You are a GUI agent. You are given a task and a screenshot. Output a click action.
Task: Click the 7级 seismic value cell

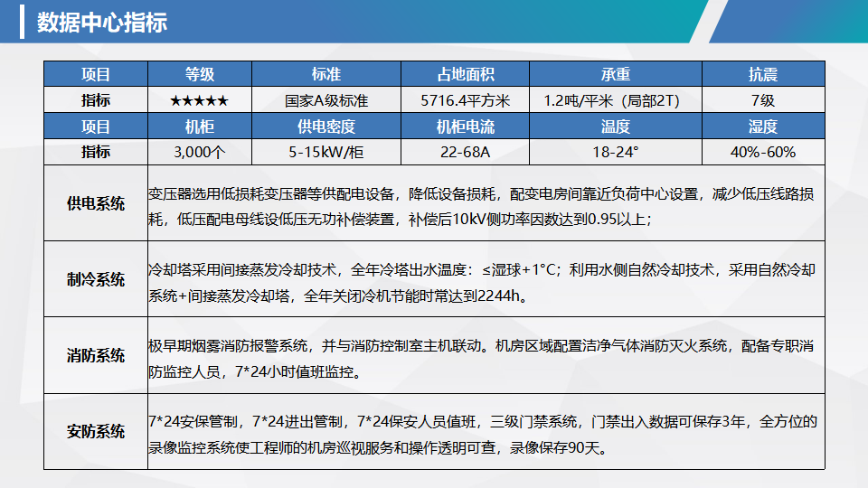click(x=762, y=100)
